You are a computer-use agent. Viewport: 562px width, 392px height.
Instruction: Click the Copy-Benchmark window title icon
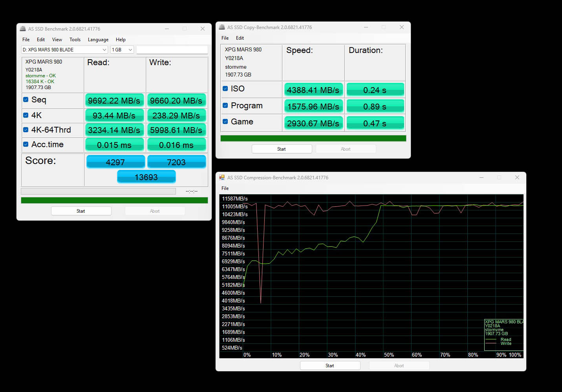pos(222,27)
